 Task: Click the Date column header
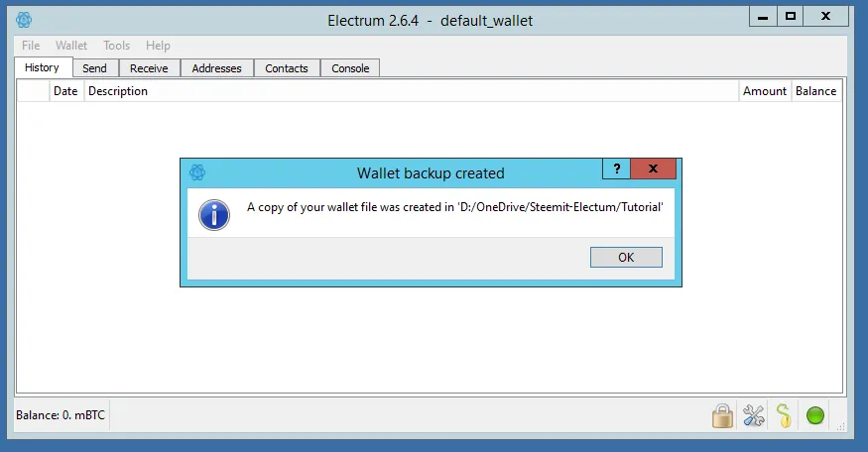point(65,91)
